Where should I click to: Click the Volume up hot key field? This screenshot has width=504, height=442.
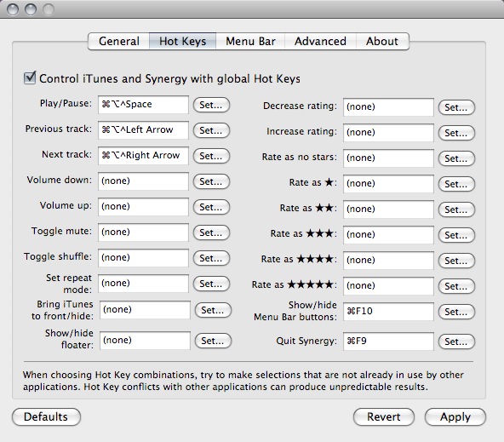coord(143,207)
